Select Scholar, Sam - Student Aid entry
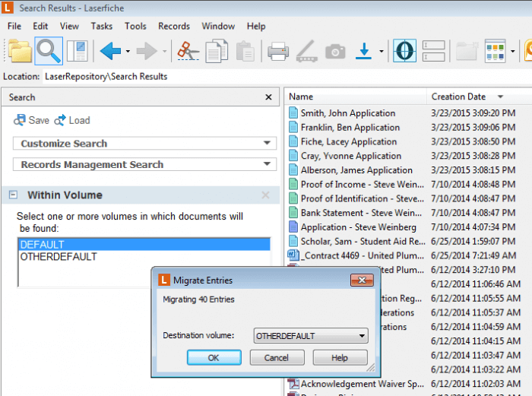 pos(363,241)
